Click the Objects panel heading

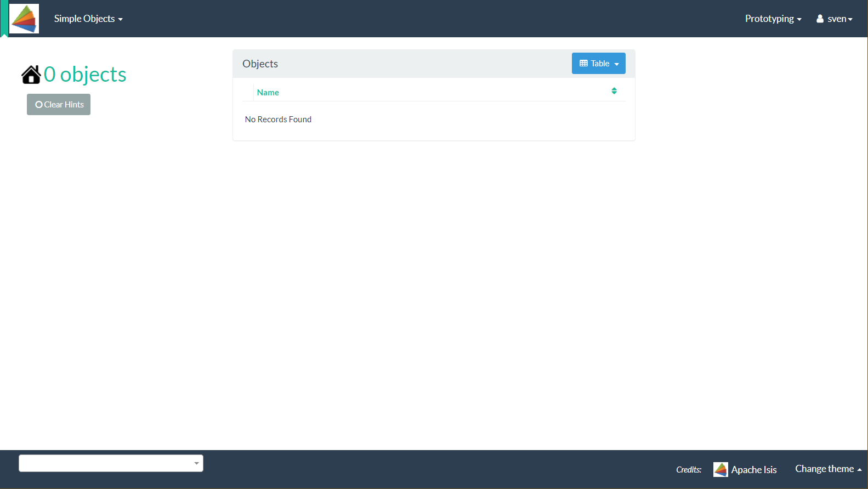tap(260, 64)
